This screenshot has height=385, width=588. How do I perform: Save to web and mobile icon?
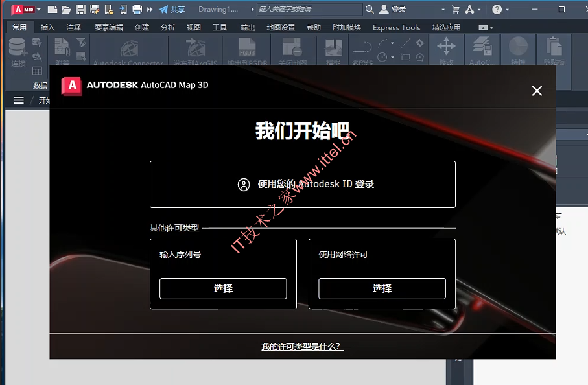click(x=123, y=9)
